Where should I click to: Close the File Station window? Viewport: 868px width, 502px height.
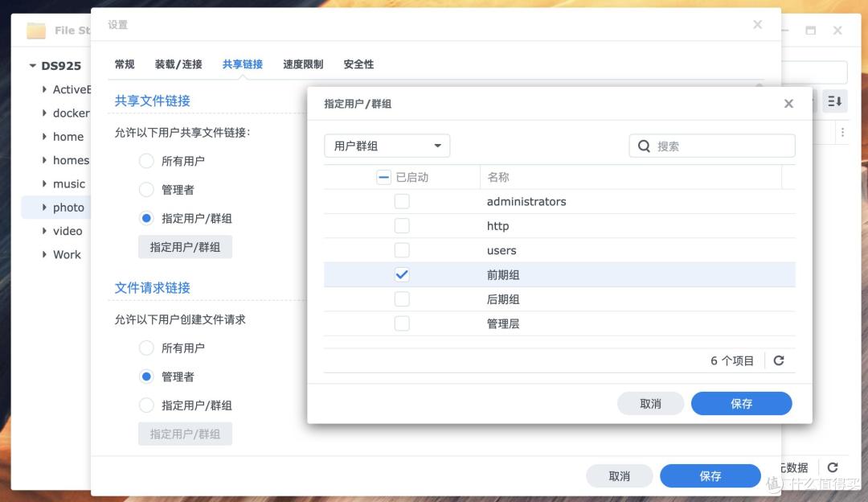pos(837,31)
